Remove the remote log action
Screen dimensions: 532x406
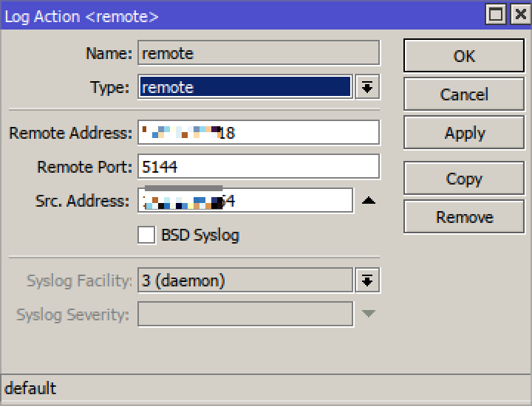(x=463, y=217)
